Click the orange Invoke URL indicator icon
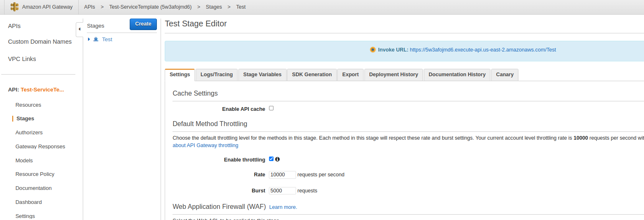The image size is (644, 220). (373, 50)
